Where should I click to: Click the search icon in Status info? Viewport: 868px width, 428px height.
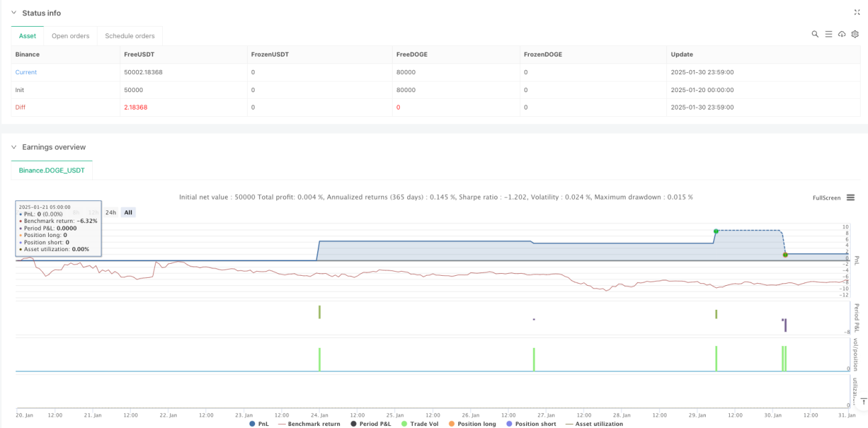(815, 34)
